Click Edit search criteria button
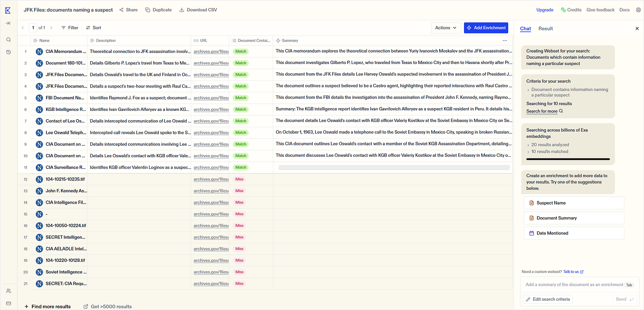This screenshot has height=310, width=644. point(548,299)
